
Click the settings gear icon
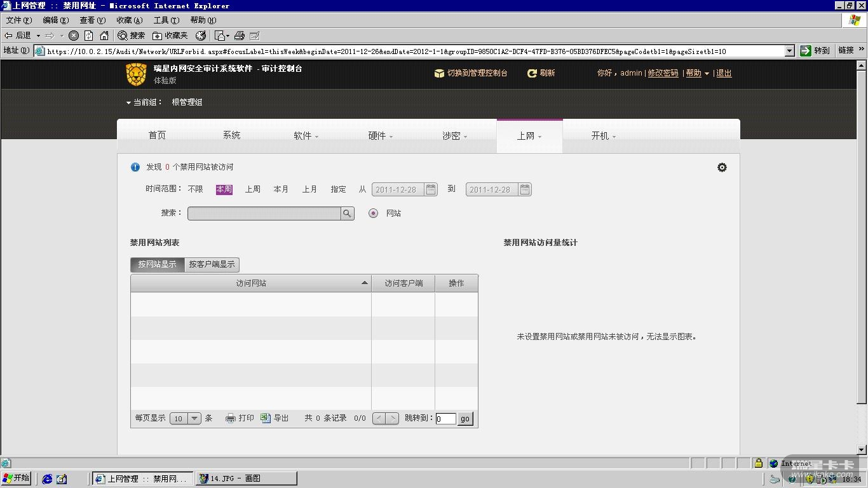click(722, 167)
